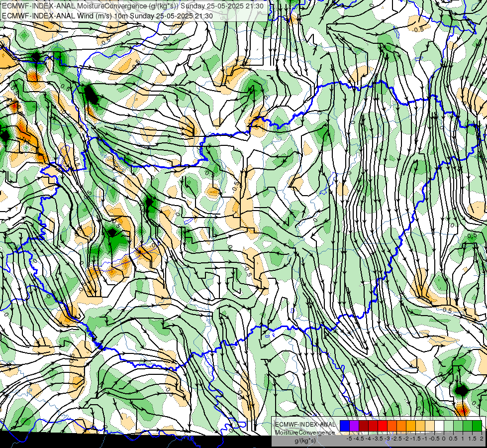Screen dimensions: 487x448
Task: Click the legend tick label -2.5
Action: coord(397,439)
